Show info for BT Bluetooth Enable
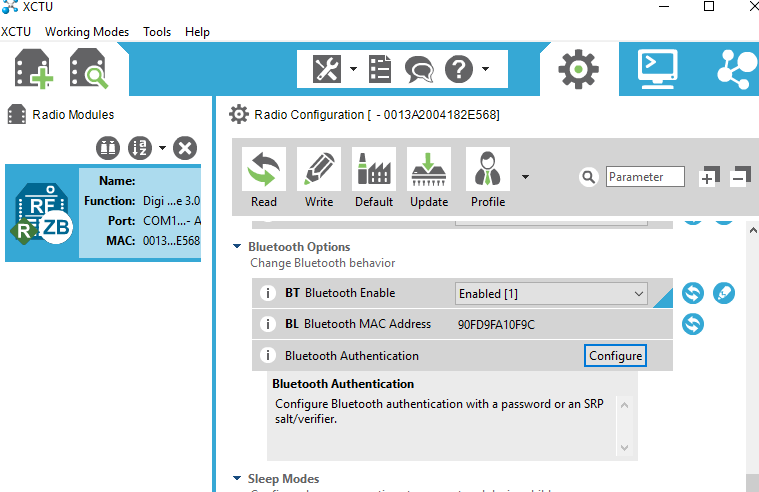759x492 pixels. click(x=268, y=293)
